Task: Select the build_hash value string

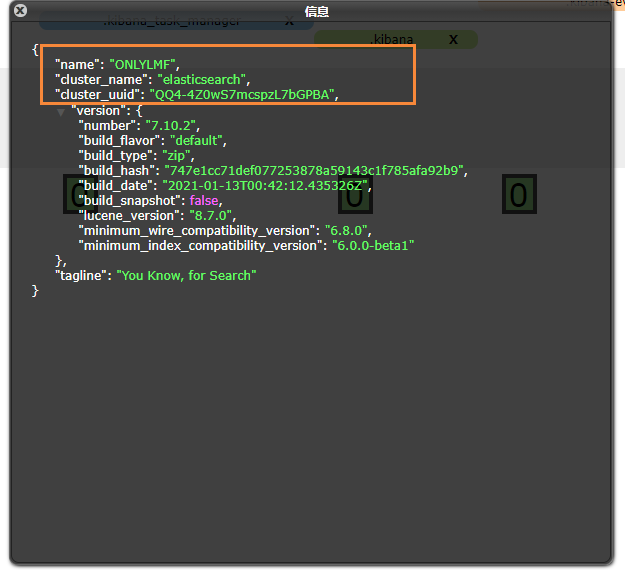Action: point(314,171)
